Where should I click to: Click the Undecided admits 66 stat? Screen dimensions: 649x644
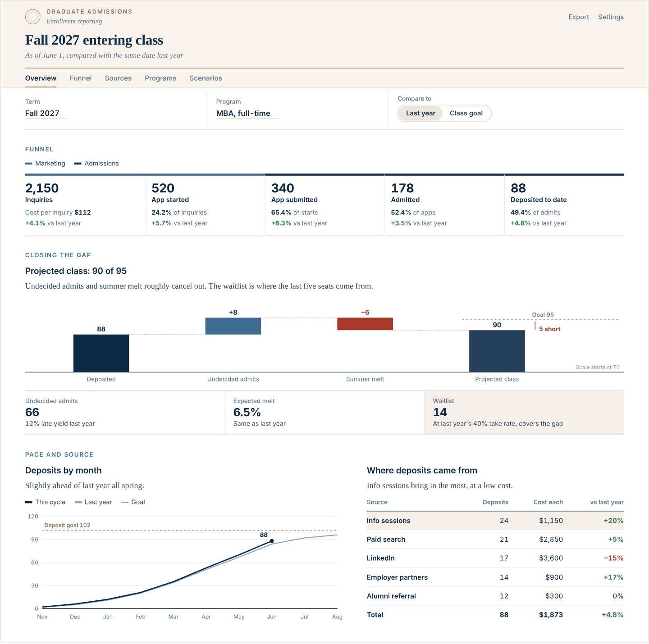pos(125,413)
